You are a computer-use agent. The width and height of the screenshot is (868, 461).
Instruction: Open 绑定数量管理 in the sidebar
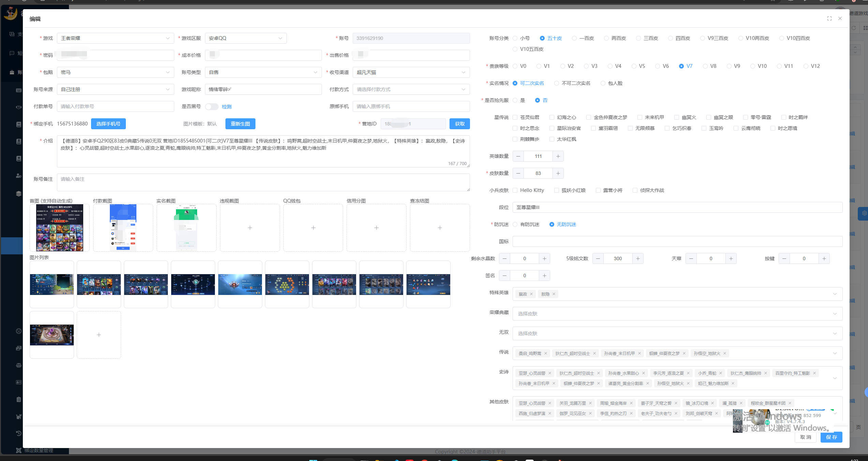[x=39, y=450]
